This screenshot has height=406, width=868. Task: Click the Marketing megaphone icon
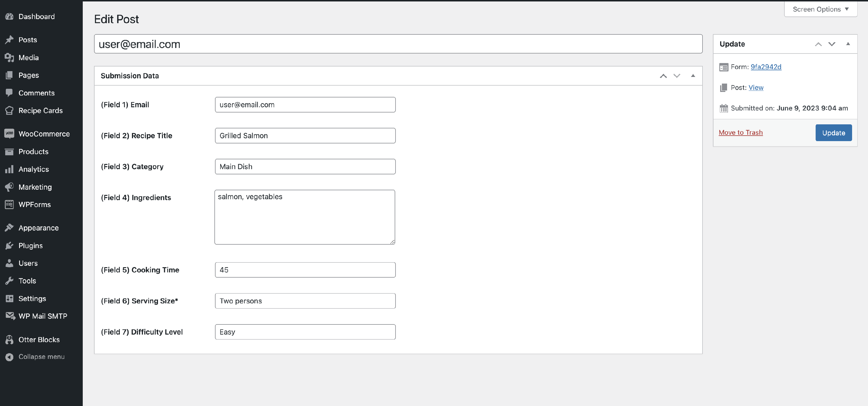pyautogui.click(x=10, y=187)
